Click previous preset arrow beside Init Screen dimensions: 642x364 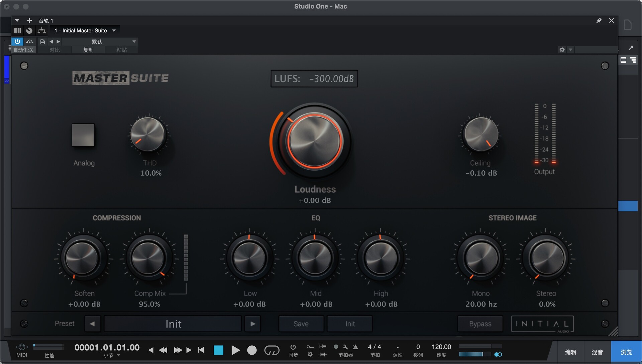[x=92, y=324]
